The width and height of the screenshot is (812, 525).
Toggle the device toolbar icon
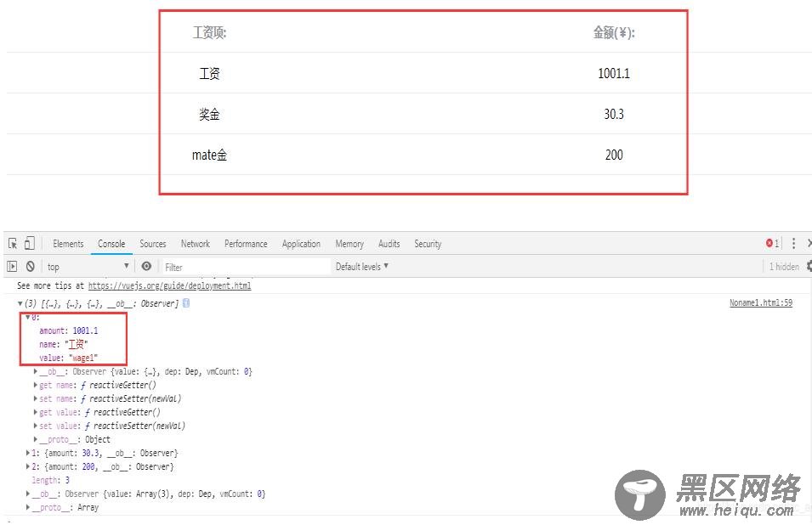click(x=30, y=243)
